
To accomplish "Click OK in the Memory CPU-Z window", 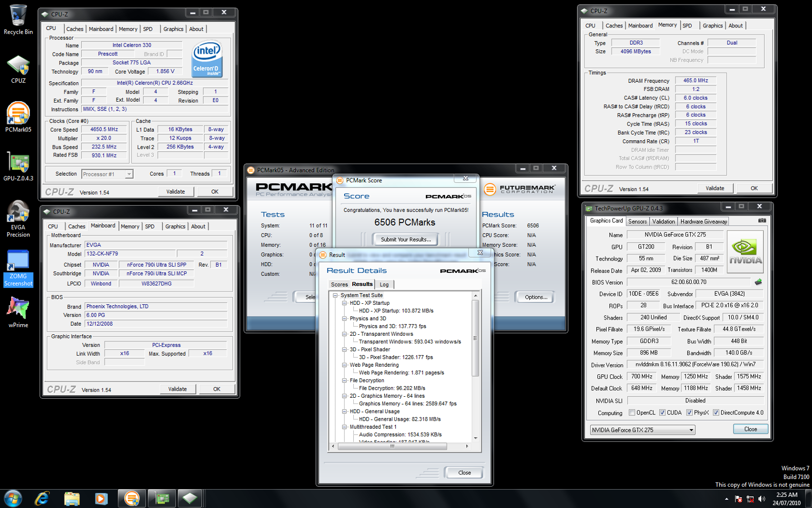I will tap(754, 188).
